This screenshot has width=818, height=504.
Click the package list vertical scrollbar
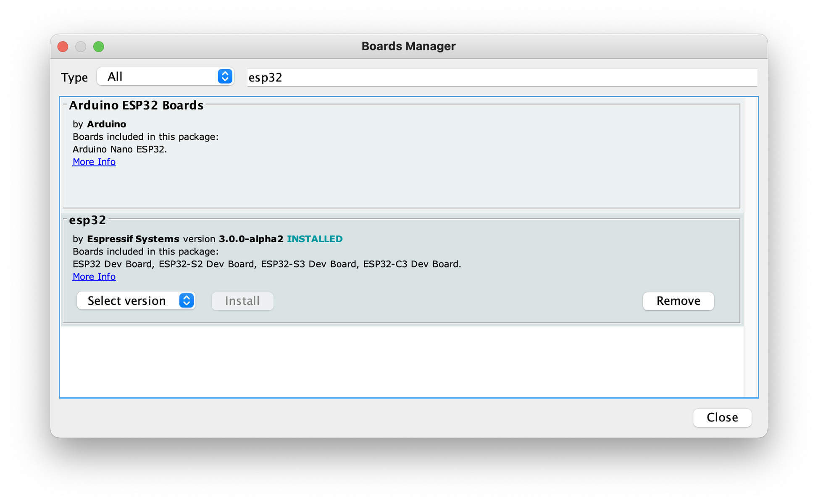(750, 247)
